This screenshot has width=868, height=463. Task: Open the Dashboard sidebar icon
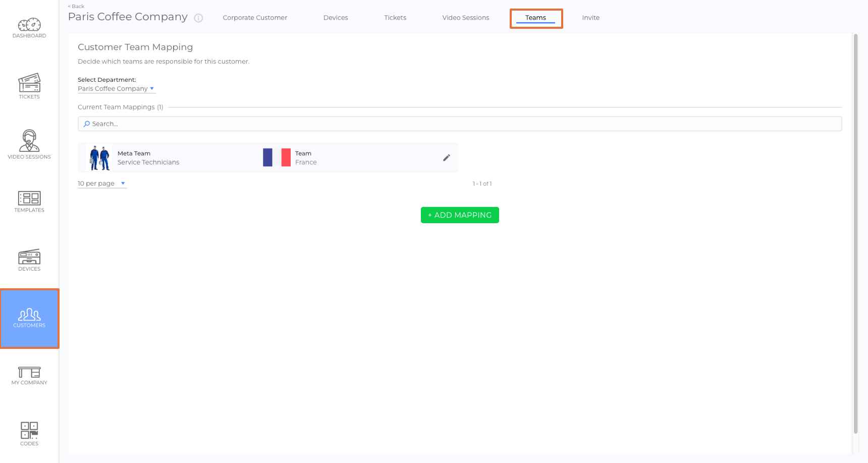click(x=29, y=28)
